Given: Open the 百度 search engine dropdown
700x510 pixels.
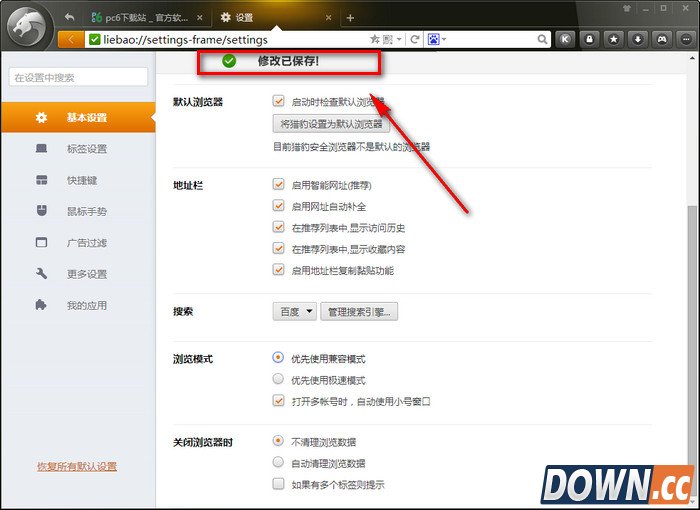Looking at the screenshot, I should pyautogui.click(x=295, y=312).
